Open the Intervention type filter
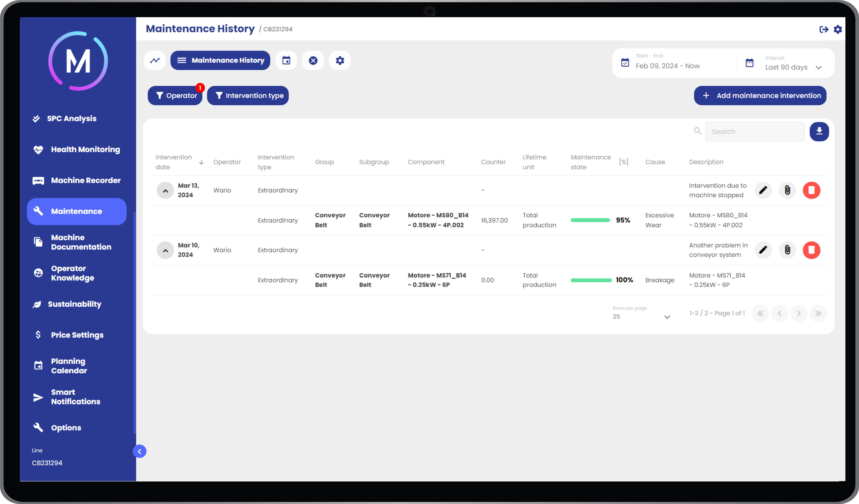 [248, 96]
